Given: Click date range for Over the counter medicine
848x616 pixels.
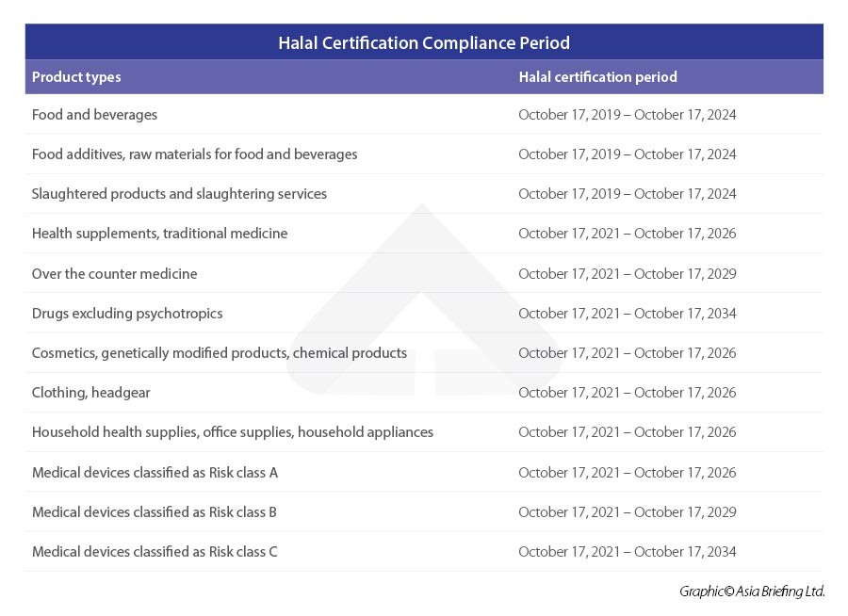Looking at the screenshot, I should click(627, 274).
